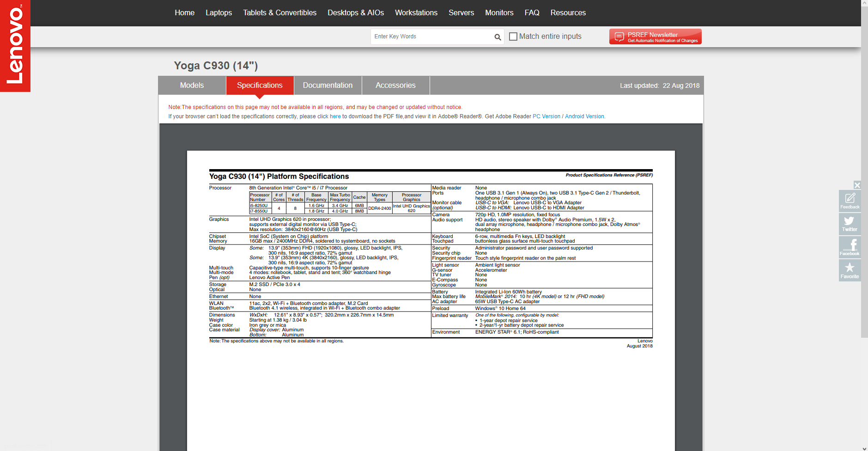Click the 'Lenovo Active Pen' text
The height and width of the screenshot is (451, 868).
(269, 278)
